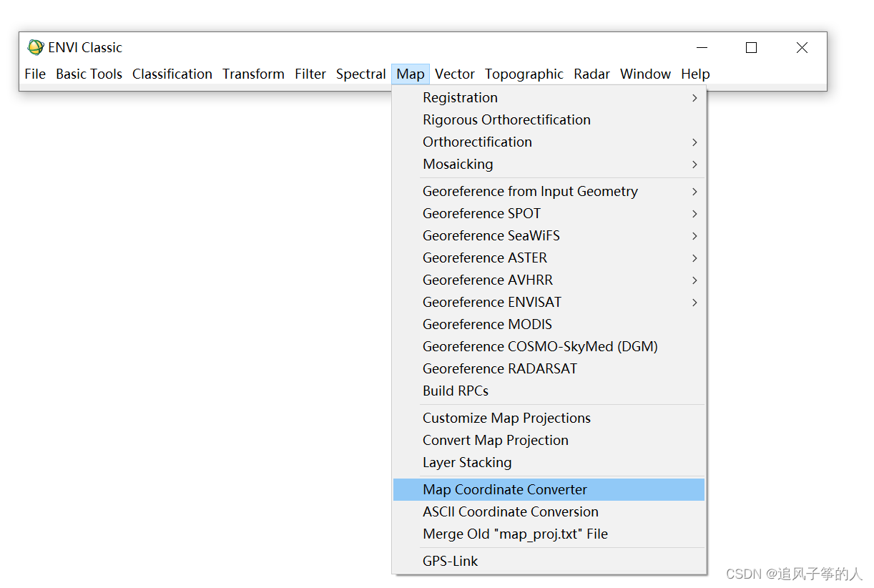Choose ASCII Coordinate Conversion

click(549, 511)
